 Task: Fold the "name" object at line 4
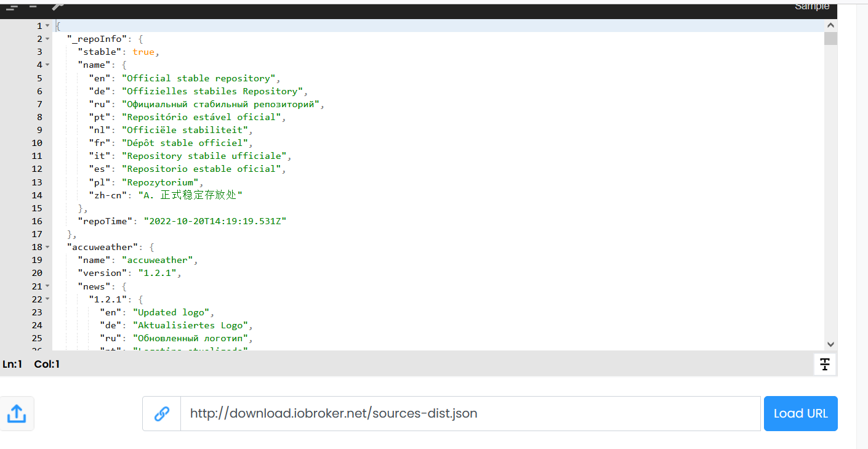[47, 65]
